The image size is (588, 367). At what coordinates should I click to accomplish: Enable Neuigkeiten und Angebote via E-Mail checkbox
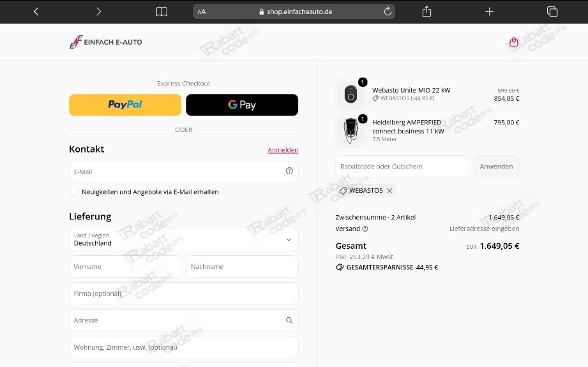[73, 192]
